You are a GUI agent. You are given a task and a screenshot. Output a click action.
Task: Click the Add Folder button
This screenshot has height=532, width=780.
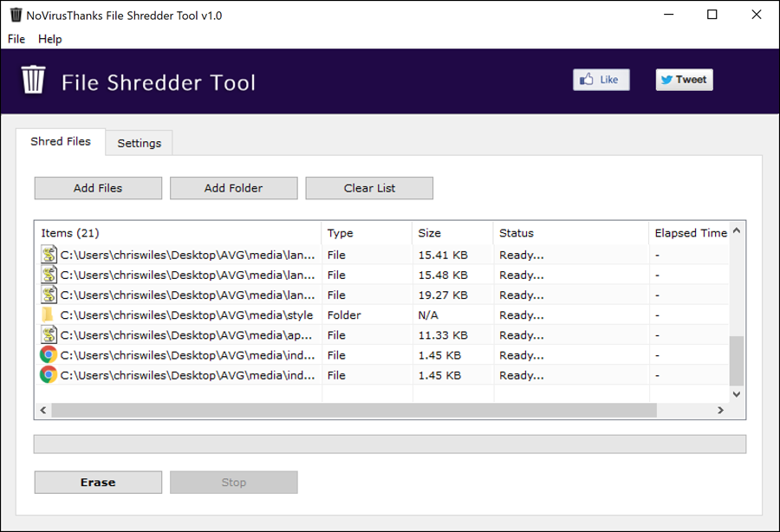pos(234,188)
